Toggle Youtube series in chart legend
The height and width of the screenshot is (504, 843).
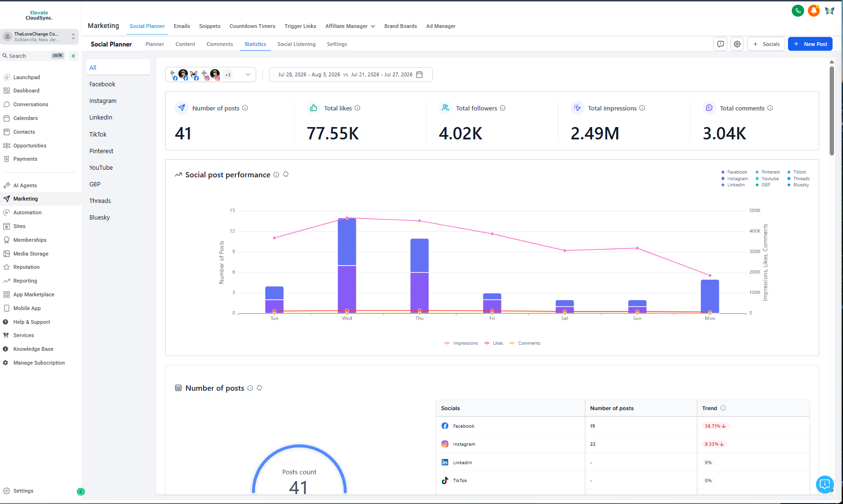click(767, 179)
